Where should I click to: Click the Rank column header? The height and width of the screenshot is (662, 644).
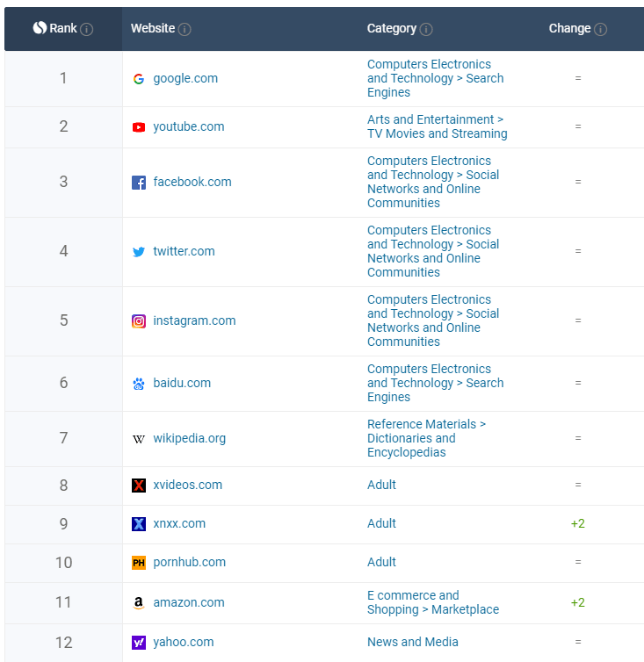[x=63, y=29]
